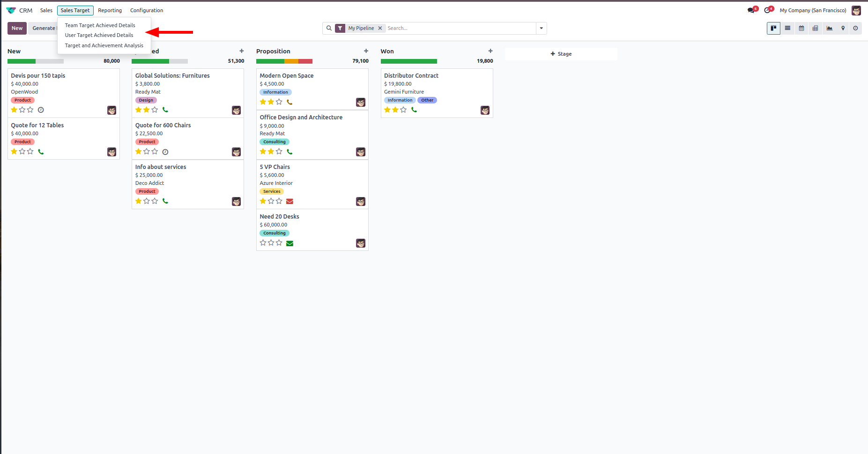Click the red envelope icon on 5 VP Chairs
This screenshot has height=454, width=868.
pyautogui.click(x=289, y=201)
